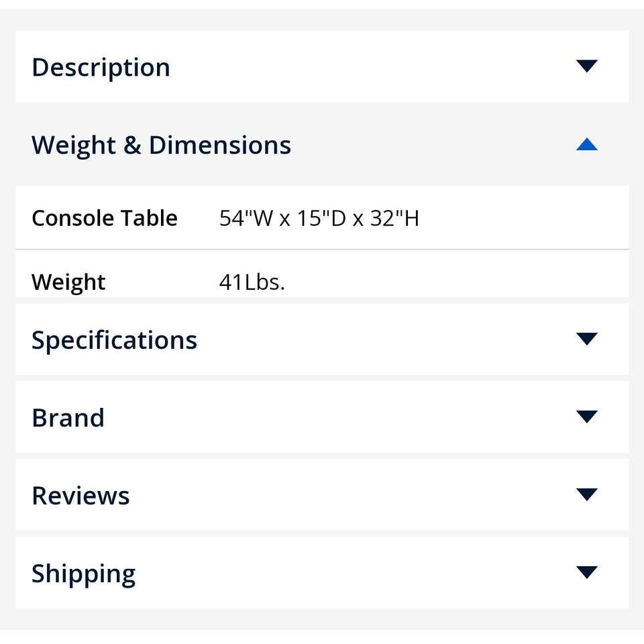Screen dimensions: 644x644
Task: Tap the Shipping heading label
Action: (x=83, y=574)
